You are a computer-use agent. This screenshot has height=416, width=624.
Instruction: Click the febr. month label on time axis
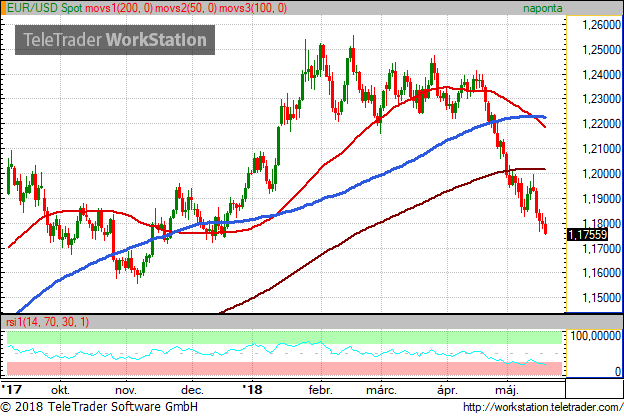(x=320, y=390)
